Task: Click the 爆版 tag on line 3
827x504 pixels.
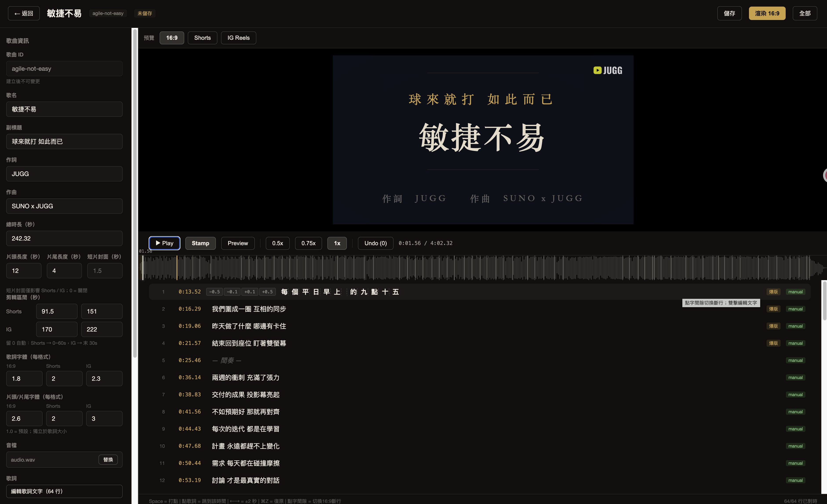Action: (x=773, y=326)
